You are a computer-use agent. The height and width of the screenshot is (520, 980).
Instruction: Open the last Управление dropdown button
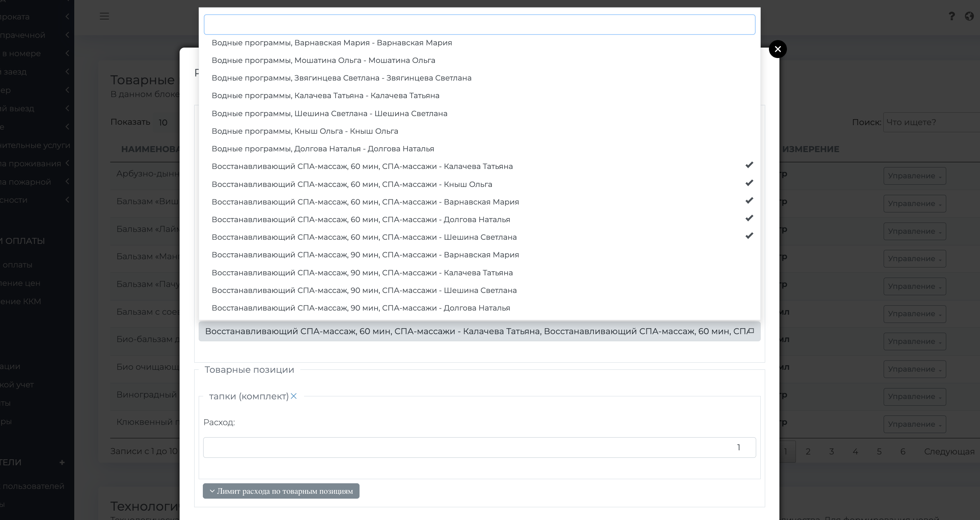click(x=914, y=424)
